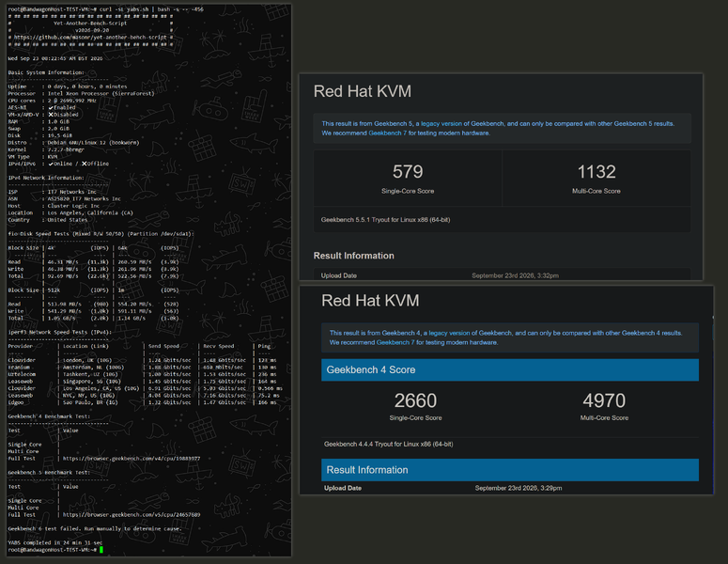The height and width of the screenshot is (564, 728).
Task: Click 'Basic System Information:' section heading
Action: click(x=46, y=72)
